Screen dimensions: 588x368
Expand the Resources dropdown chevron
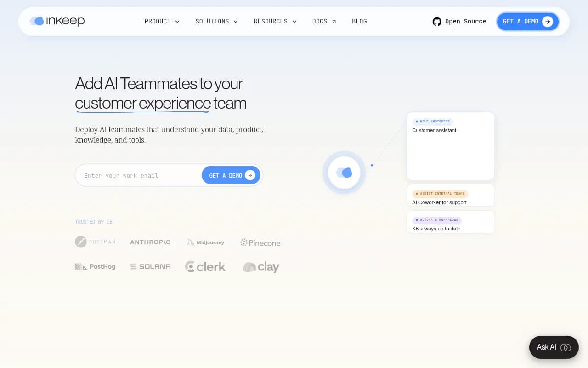(x=294, y=22)
